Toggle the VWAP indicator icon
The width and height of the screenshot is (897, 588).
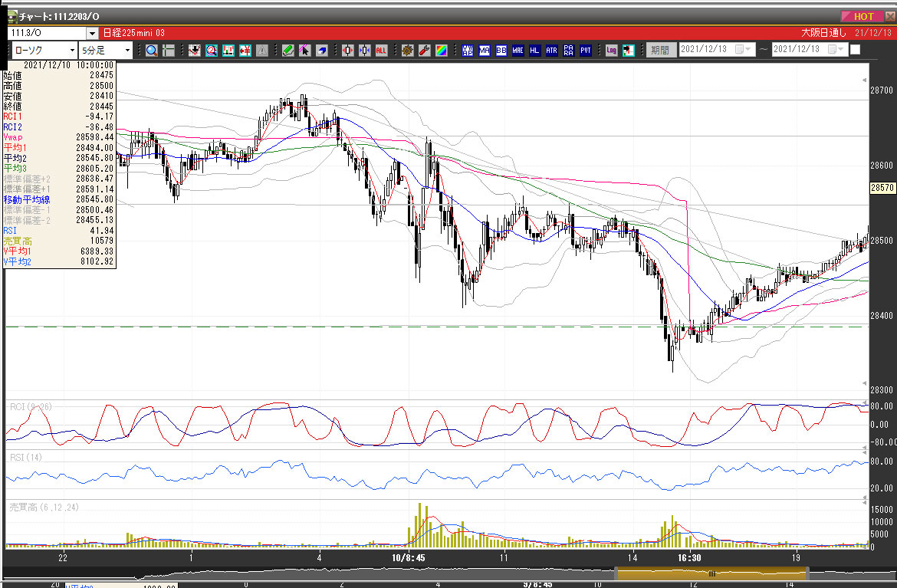(x=468, y=51)
